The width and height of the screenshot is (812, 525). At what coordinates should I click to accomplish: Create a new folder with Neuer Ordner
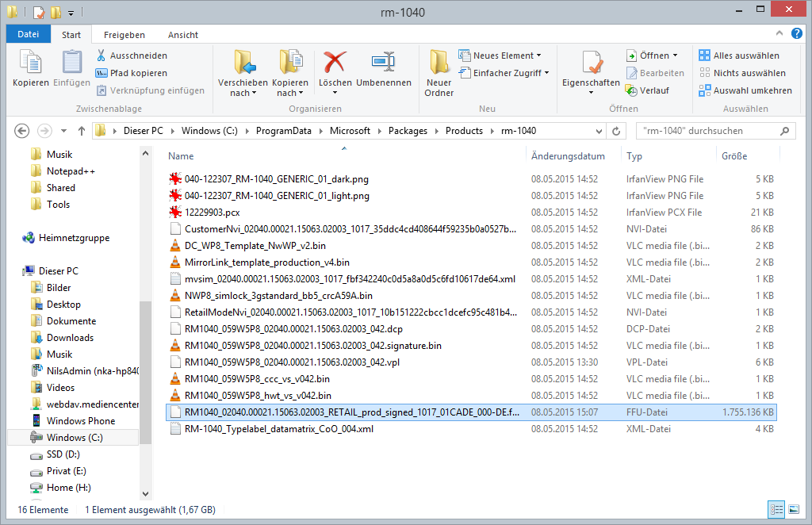coord(439,73)
